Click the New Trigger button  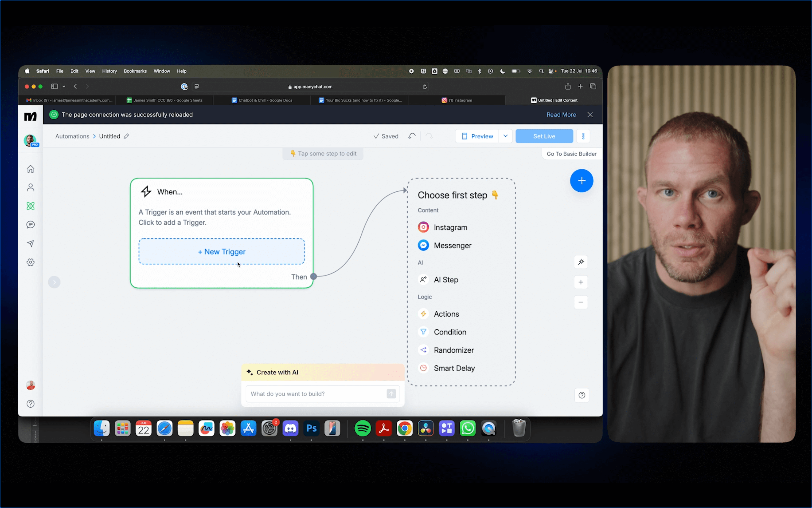[x=222, y=252]
